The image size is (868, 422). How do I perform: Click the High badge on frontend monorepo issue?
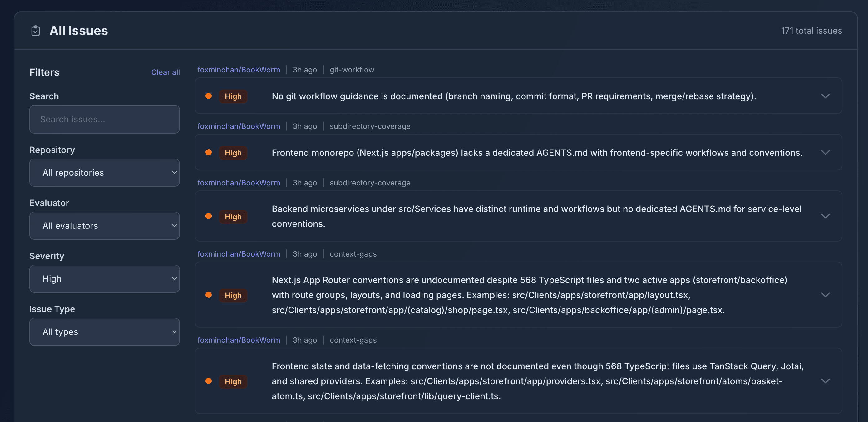233,153
